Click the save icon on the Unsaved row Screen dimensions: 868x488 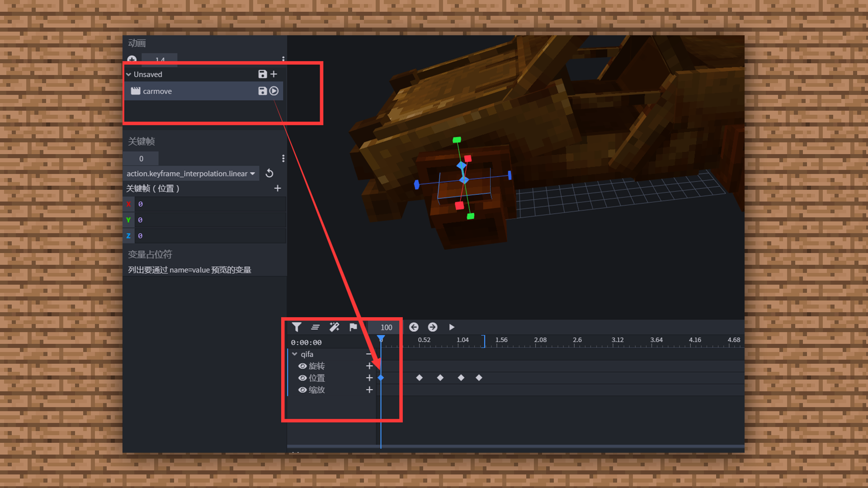262,74
